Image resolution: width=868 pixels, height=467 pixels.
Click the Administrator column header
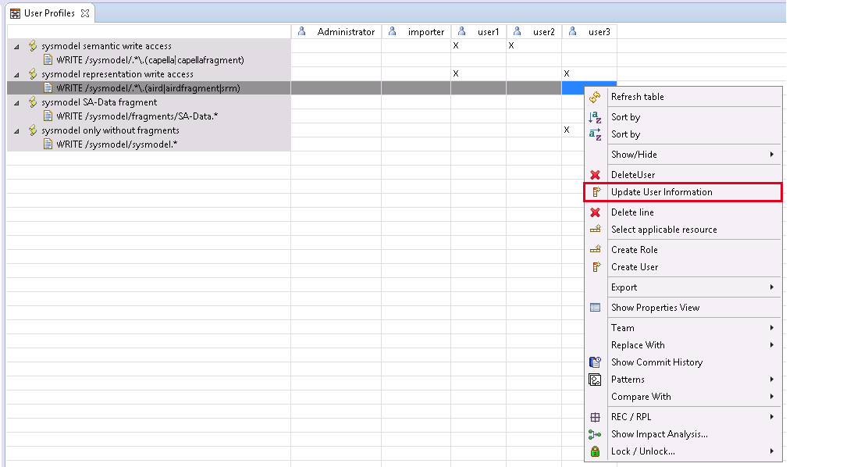pyautogui.click(x=345, y=32)
